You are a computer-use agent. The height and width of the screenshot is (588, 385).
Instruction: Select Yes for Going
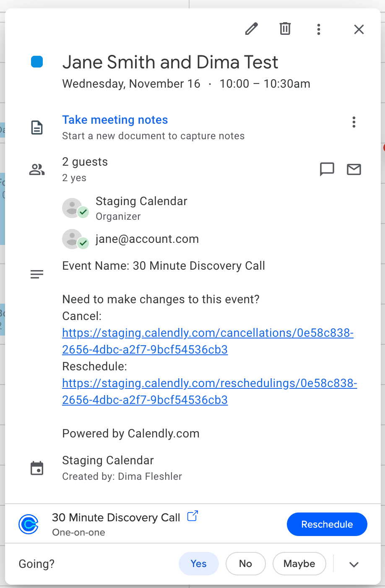click(198, 564)
